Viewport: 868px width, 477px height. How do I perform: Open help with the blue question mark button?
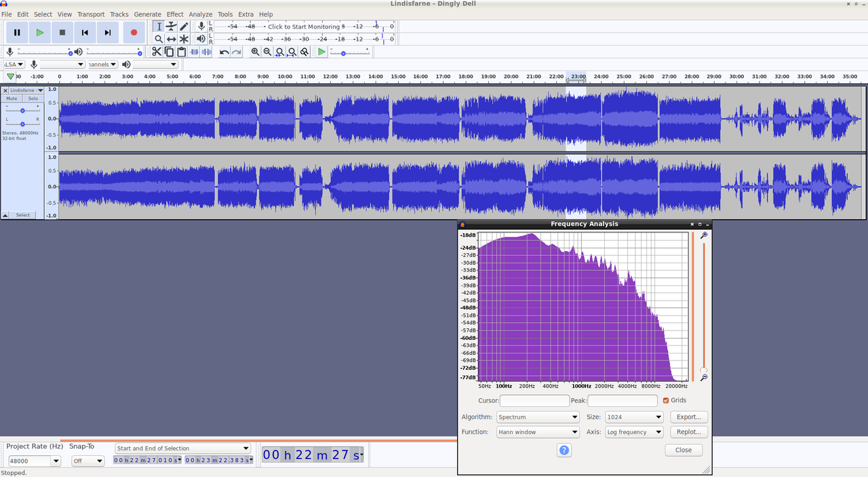[x=564, y=450]
